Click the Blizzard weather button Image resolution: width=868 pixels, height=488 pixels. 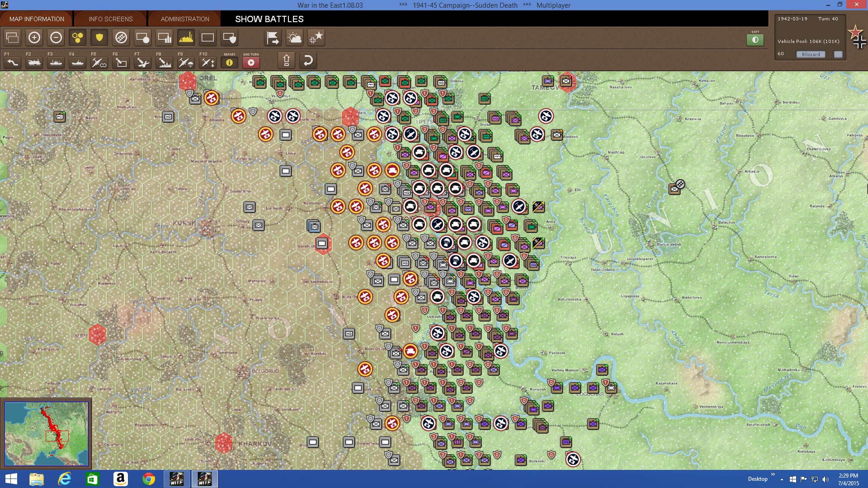click(x=811, y=54)
